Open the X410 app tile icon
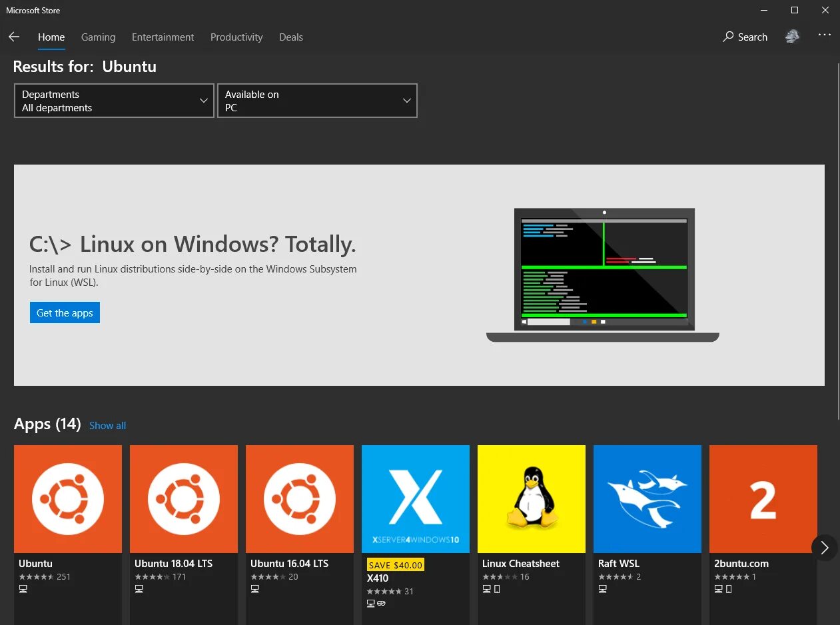 point(416,499)
